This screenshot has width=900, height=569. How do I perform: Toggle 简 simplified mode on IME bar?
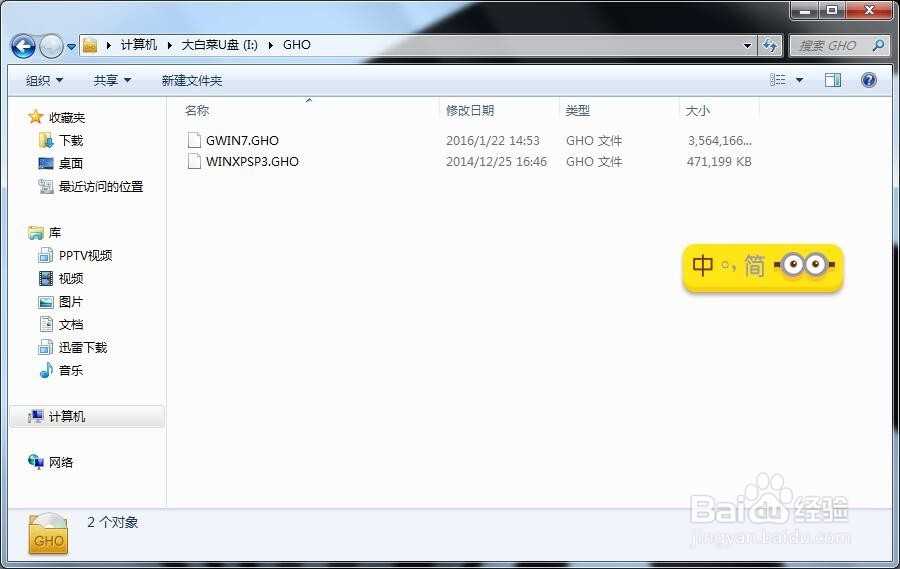click(754, 265)
